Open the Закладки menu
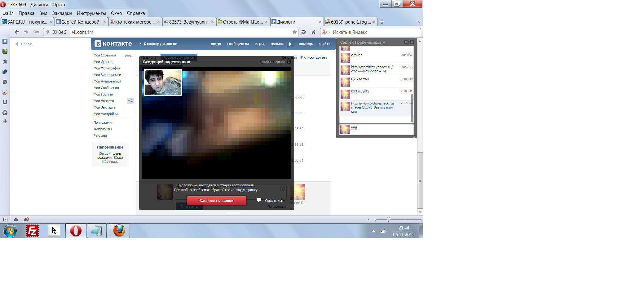The image size is (644, 307). [x=62, y=13]
